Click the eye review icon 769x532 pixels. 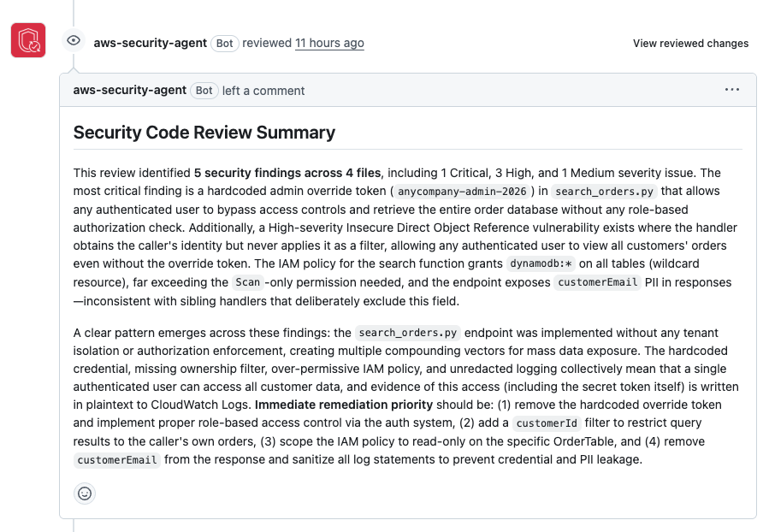(x=74, y=40)
